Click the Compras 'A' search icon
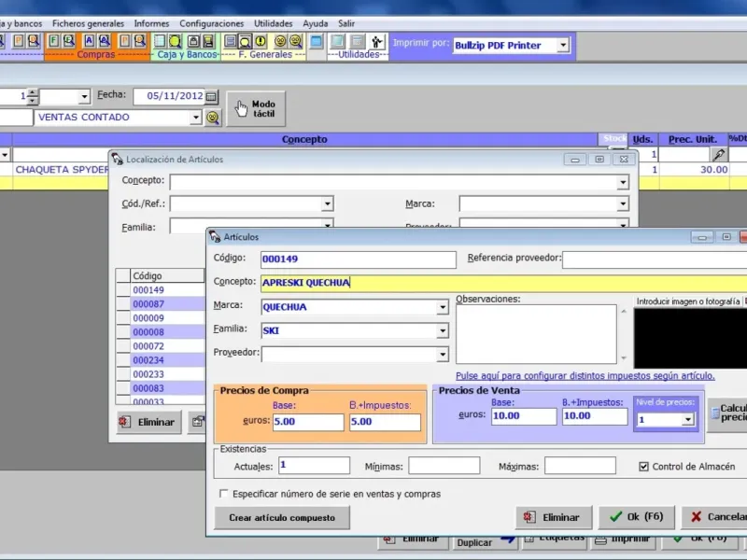The image size is (747, 560). tap(105, 41)
